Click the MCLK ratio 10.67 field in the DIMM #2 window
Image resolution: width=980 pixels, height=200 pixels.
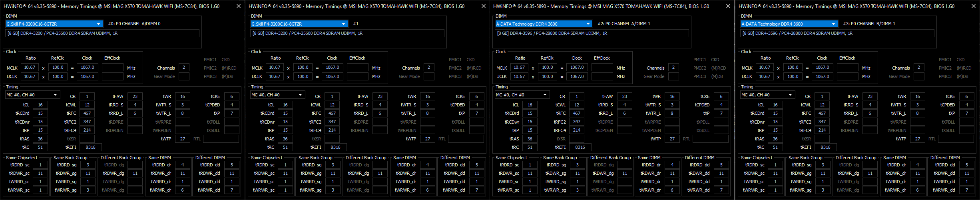(x=519, y=68)
